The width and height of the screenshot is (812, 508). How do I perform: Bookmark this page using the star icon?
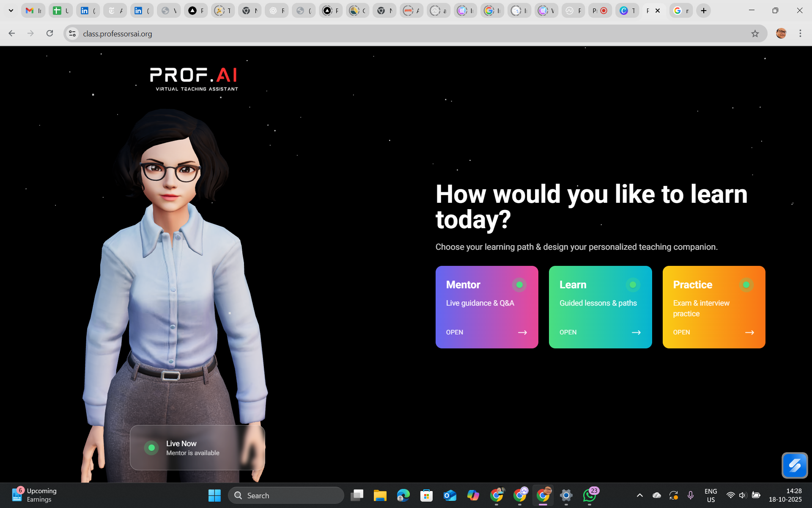pos(755,33)
